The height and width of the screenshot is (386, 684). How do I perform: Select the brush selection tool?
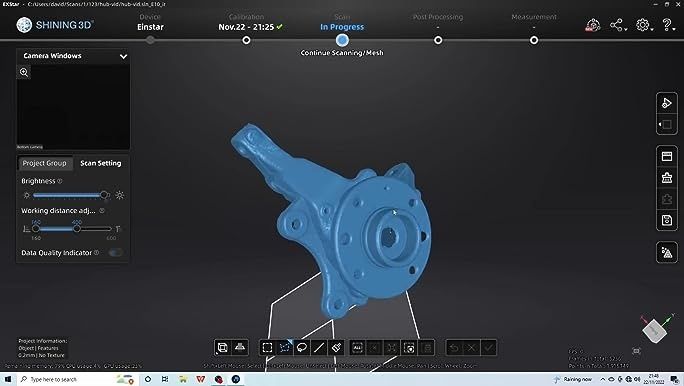tap(336, 348)
